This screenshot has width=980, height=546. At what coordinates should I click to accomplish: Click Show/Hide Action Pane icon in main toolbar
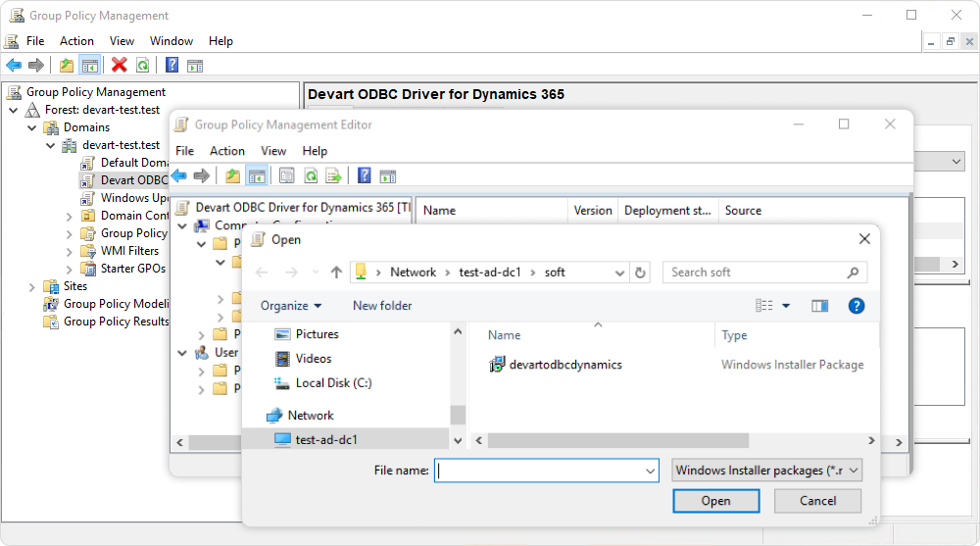pos(195,65)
